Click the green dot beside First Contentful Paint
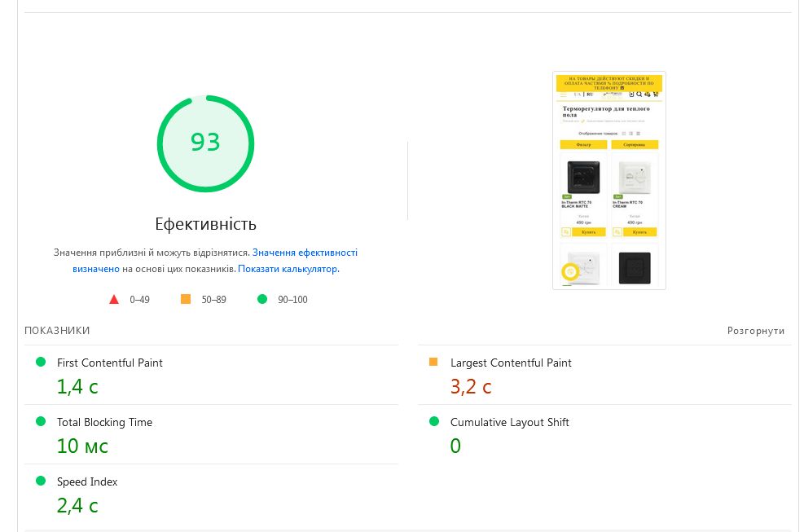 click(x=41, y=362)
